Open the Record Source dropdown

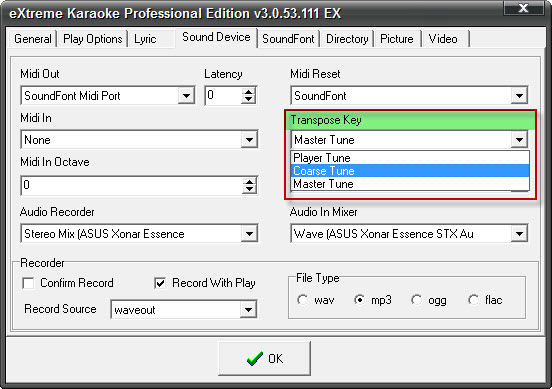[x=249, y=309]
